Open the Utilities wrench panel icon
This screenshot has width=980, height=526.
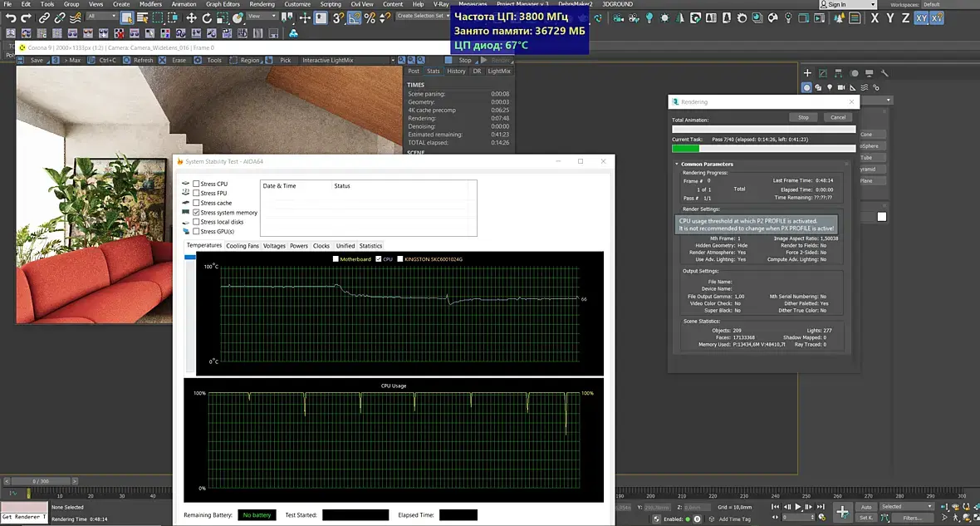(885, 73)
